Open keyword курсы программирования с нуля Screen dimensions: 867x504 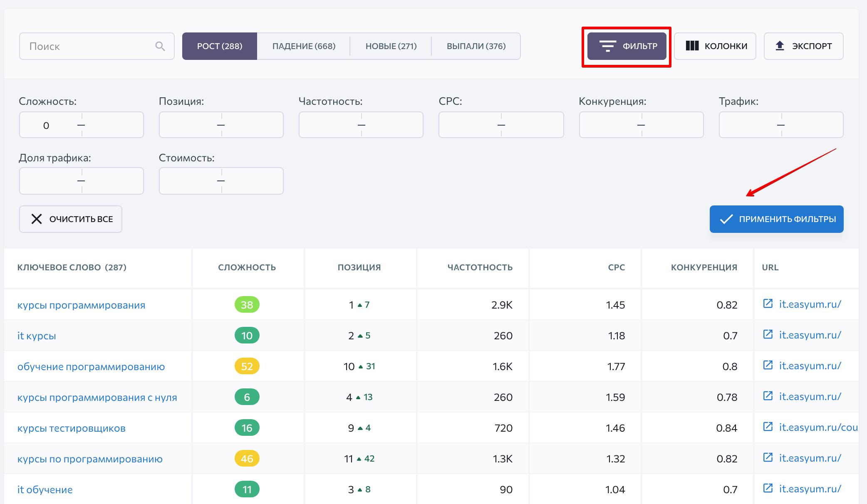point(97,398)
